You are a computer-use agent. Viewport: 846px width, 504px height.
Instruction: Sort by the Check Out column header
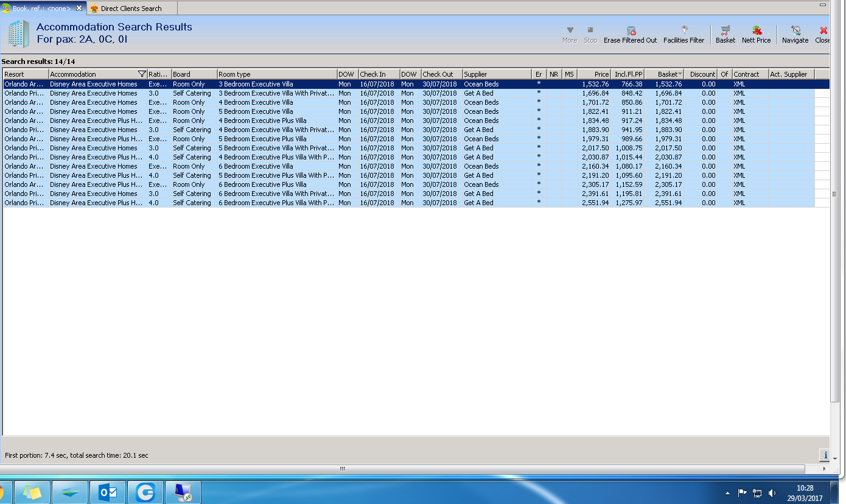(x=442, y=74)
